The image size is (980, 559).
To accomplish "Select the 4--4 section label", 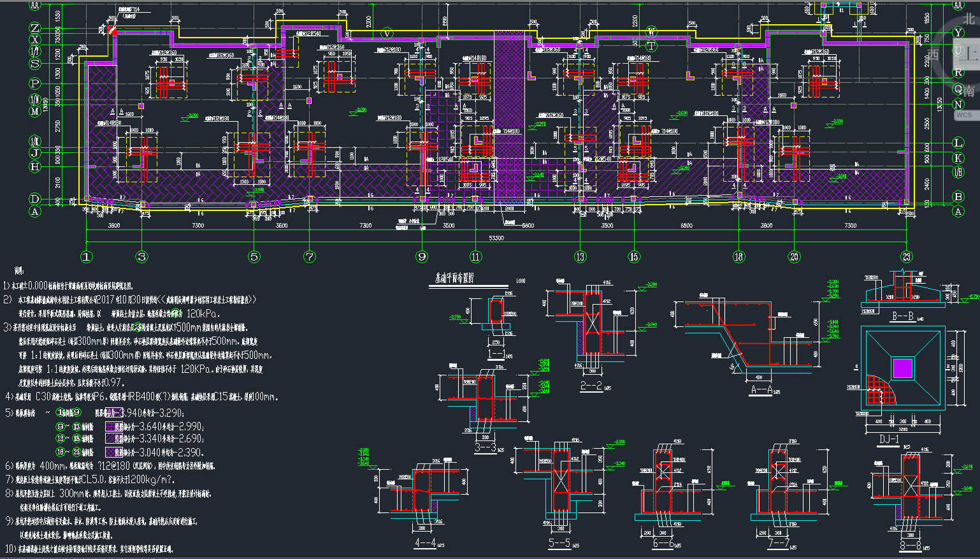I will [425, 543].
